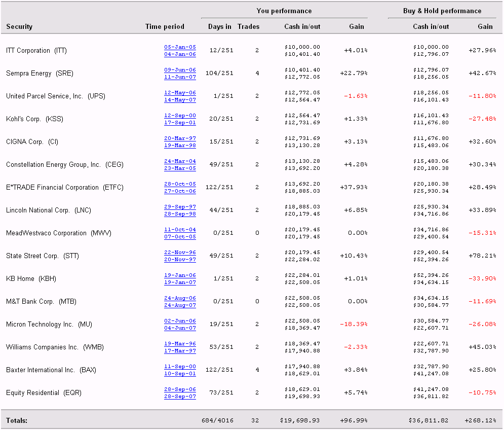Click the Buy & Hold performance heading

pos(442,11)
